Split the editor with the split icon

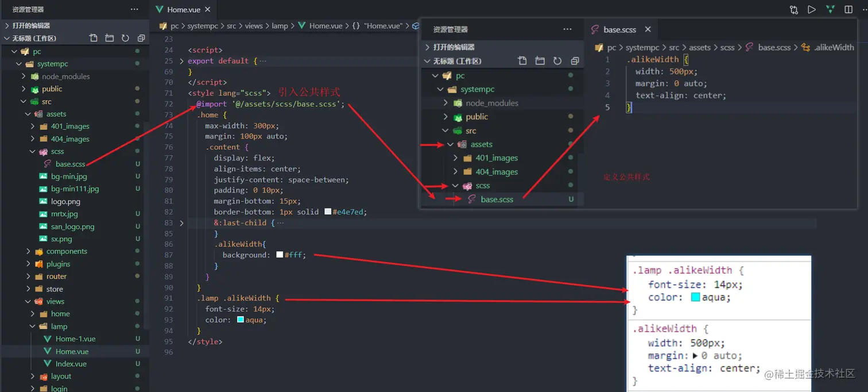pos(848,10)
